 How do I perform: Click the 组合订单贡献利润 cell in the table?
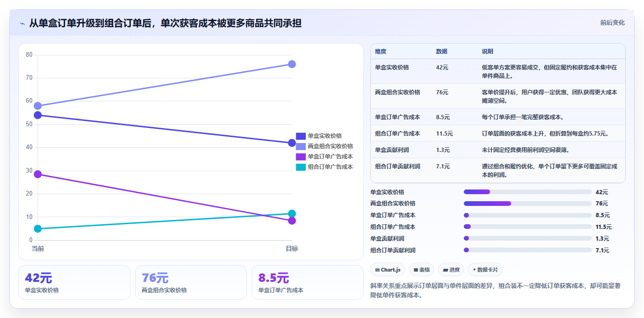tap(398, 167)
